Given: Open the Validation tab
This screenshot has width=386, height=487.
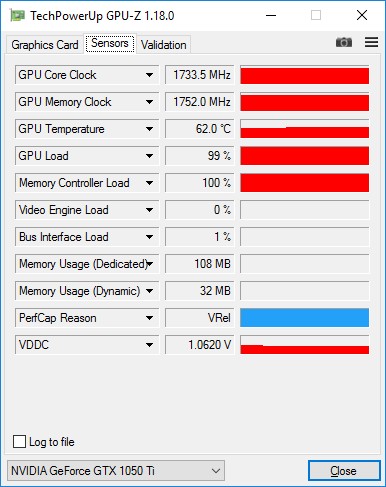Looking at the screenshot, I should [164, 45].
